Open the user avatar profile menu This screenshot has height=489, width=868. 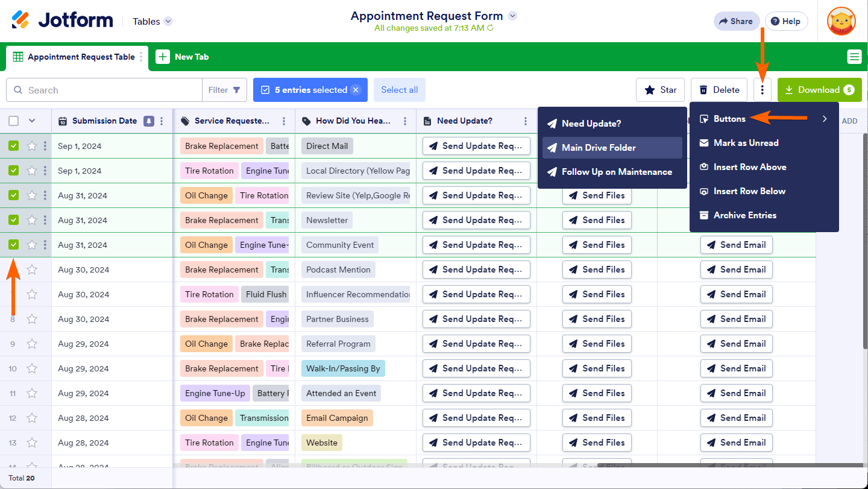[841, 21]
